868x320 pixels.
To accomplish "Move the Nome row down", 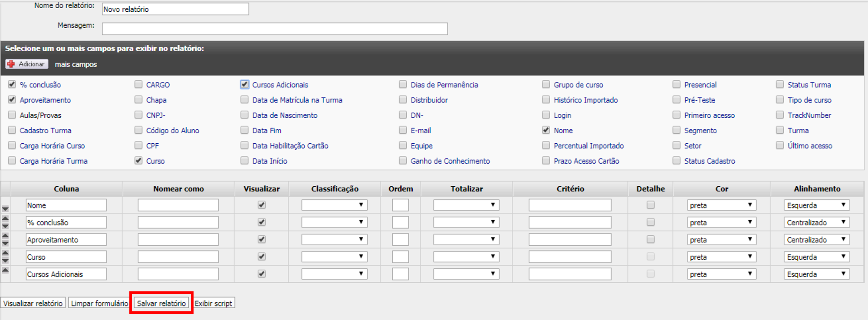I will pyautogui.click(x=5, y=209).
